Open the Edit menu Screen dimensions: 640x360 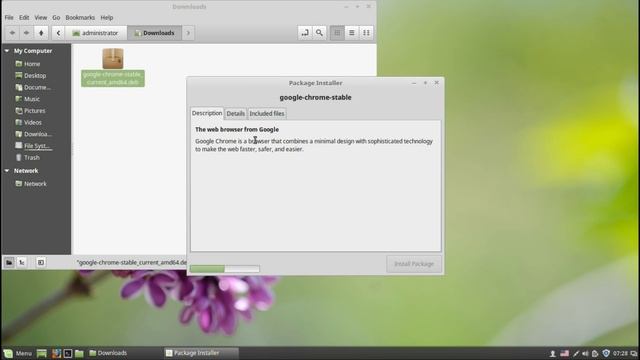24,18
